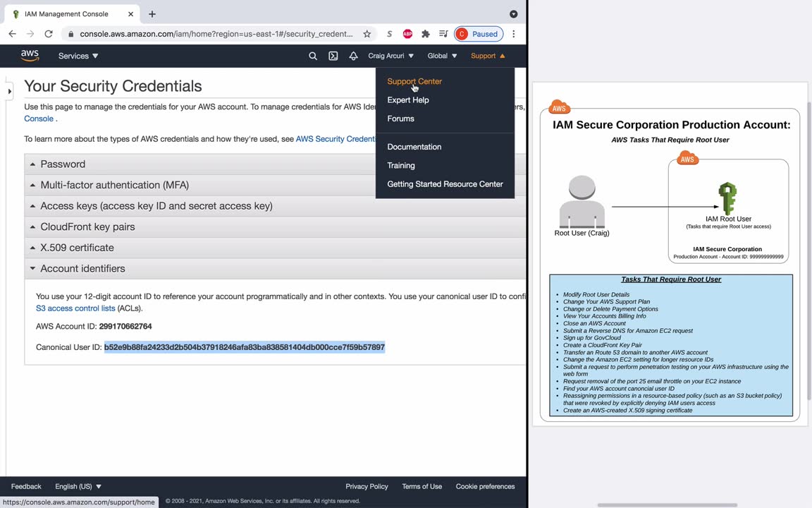This screenshot has height=508, width=812.
Task: Open Cookie preferences in the footer
Action: pos(485,486)
